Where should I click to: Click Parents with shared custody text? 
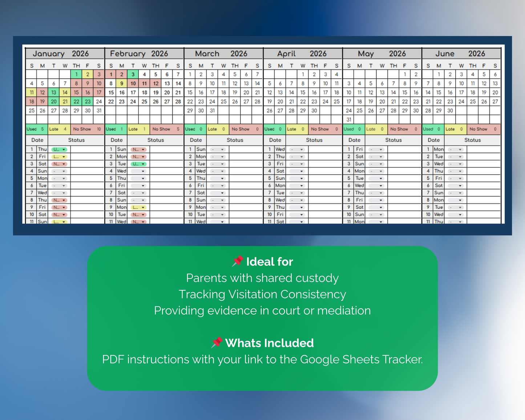pyautogui.click(x=262, y=278)
